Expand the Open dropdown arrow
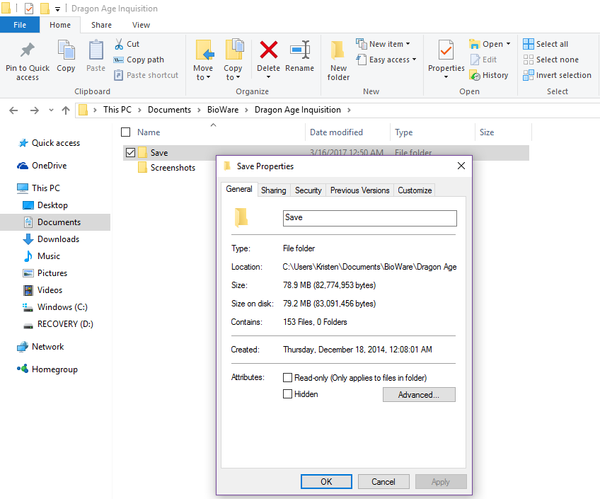 508,44
